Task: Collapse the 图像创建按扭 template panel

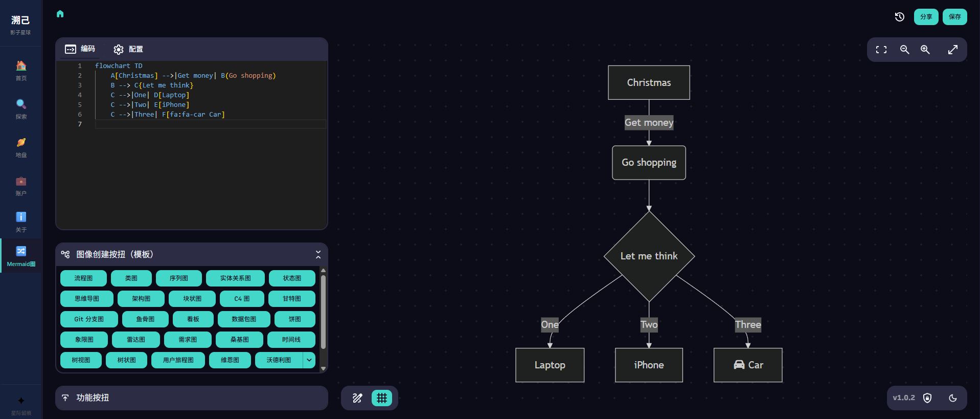Action: [x=318, y=254]
